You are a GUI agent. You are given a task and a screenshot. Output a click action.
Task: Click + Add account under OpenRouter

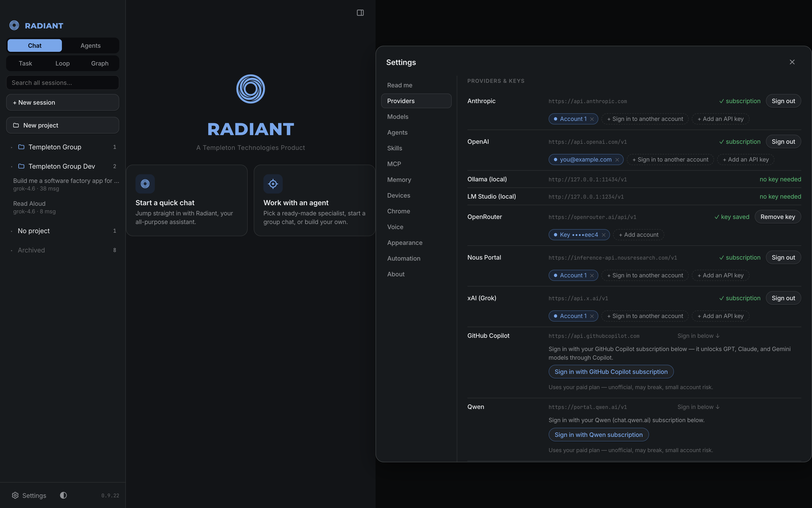click(638, 235)
